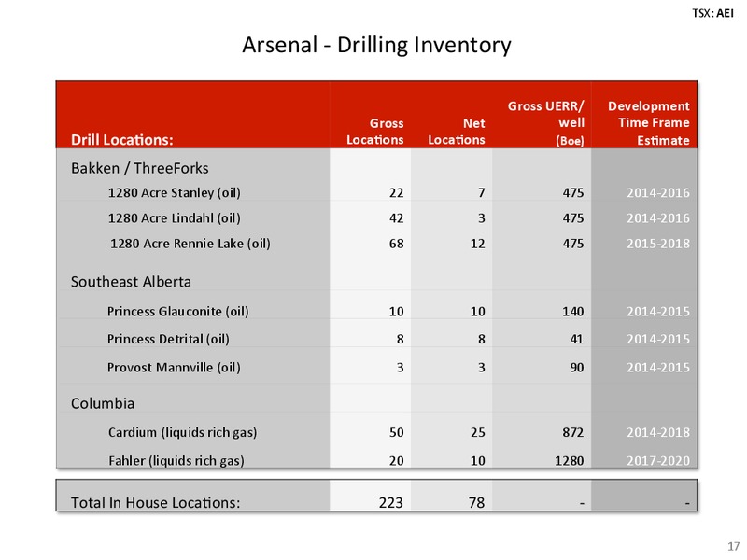
Task: Click Stanley gross UERR value '475'
Action: (x=573, y=193)
